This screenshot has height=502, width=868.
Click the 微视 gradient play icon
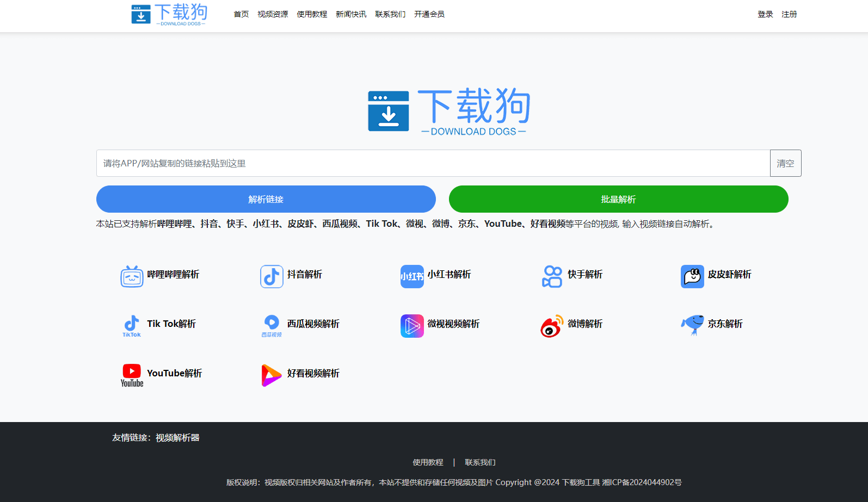(x=412, y=326)
